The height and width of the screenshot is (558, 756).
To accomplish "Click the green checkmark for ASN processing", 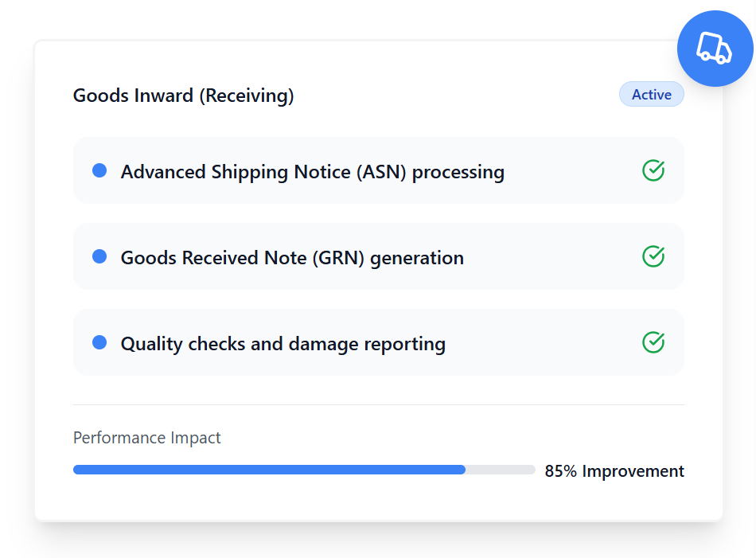I will [653, 170].
